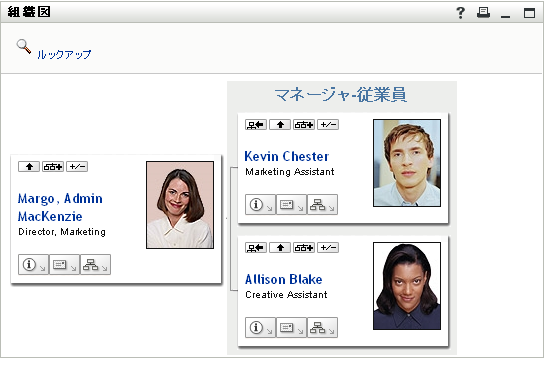Toggle expand/collapse on Margo MacKenzie's card

point(77,167)
